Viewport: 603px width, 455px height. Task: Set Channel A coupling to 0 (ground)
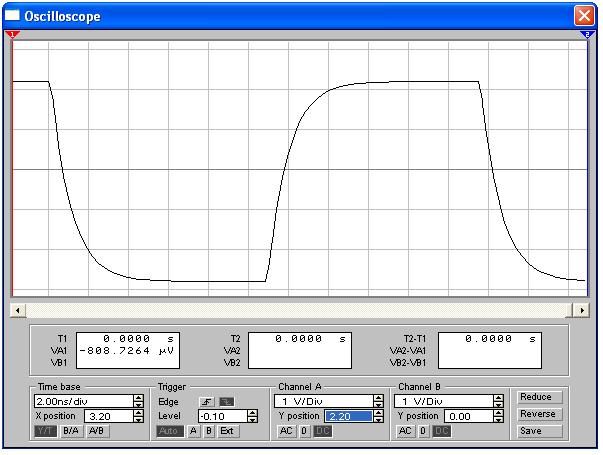[304, 431]
